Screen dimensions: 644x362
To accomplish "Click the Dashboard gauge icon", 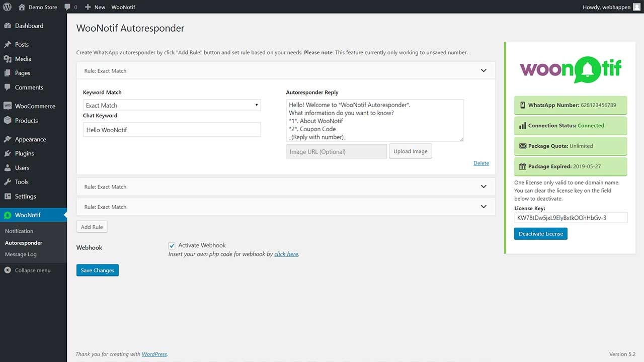I will coord(8,26).
